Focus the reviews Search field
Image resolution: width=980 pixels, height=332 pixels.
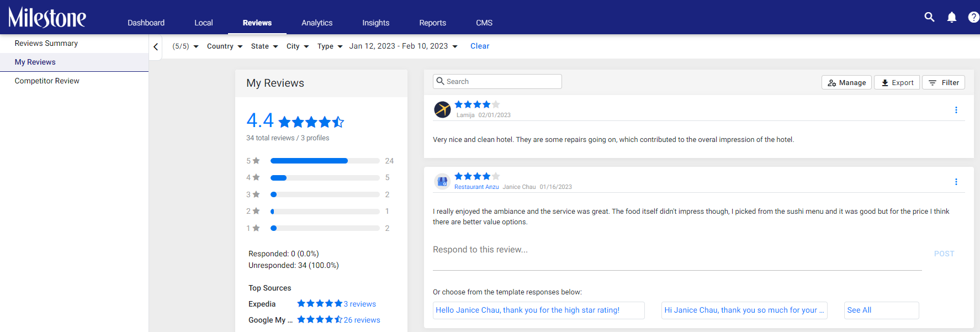[497, 81]
